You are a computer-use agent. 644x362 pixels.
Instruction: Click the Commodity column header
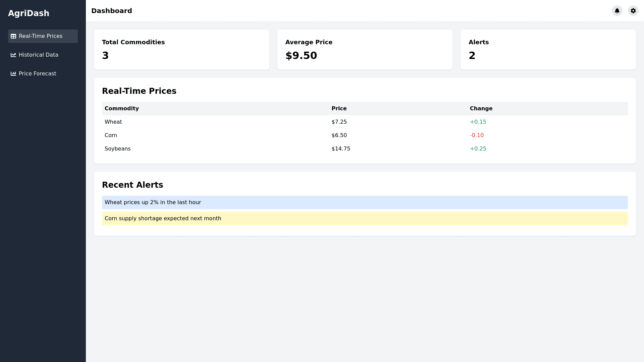coord(122,109)
